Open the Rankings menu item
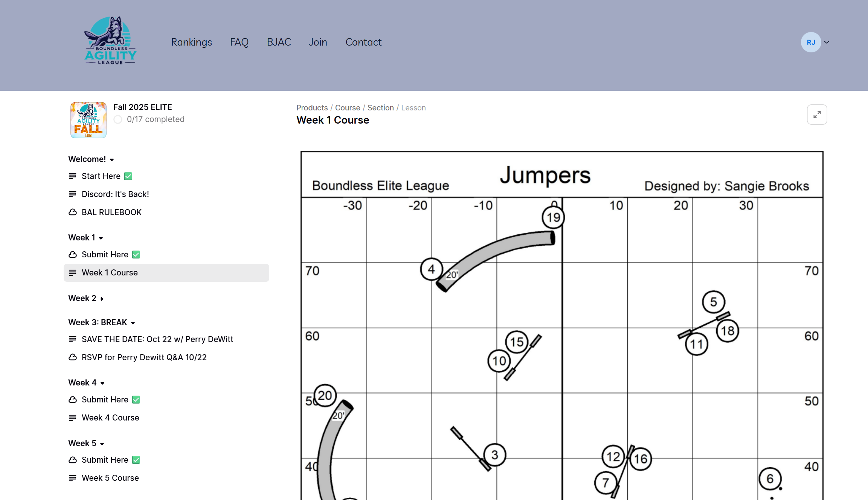This screenshot has height=500, width=868. [191, 42]
